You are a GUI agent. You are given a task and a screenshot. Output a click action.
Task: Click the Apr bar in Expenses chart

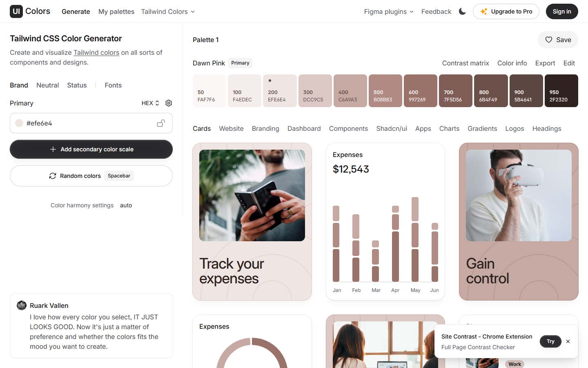click(x=395, y=244)
